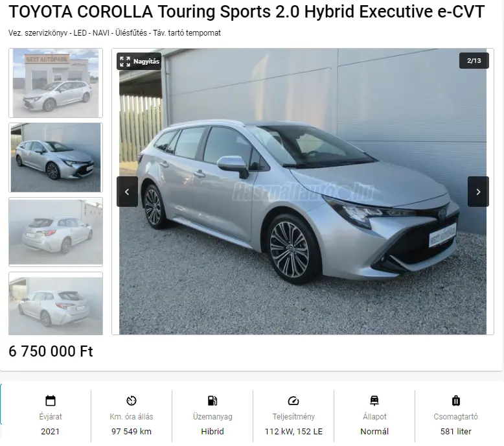Click the Évjárat calendar icon
The height and width of the screenshot is (446, 504).
[x=51, y=401]
